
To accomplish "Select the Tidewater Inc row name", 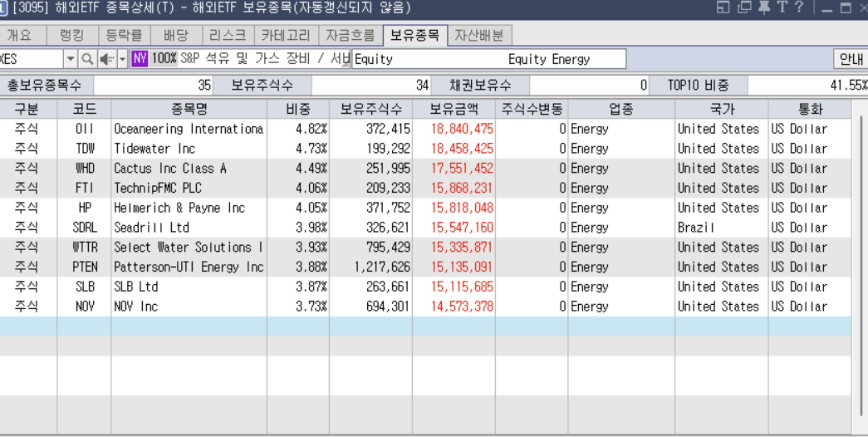I will pos(154,149).
